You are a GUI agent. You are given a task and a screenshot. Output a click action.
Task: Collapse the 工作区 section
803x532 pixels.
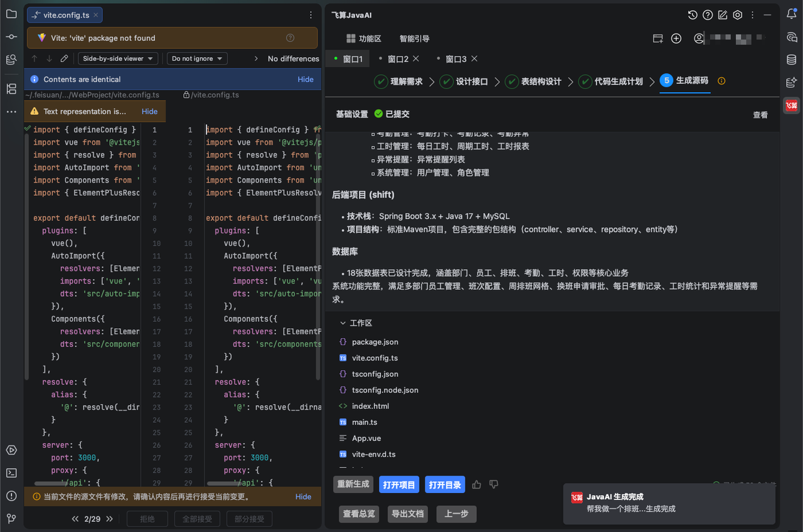click(x=343, y=323)
